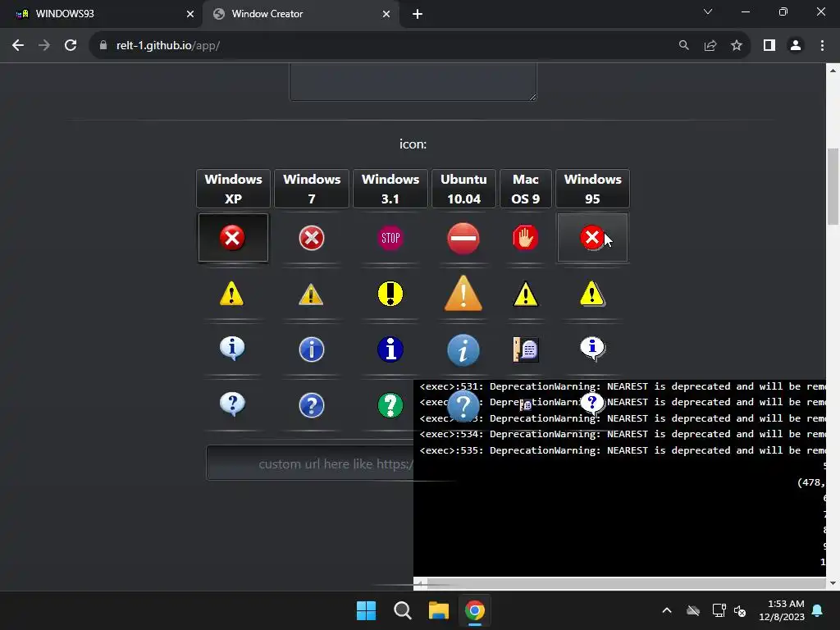840x630 pixels.
Task: Open the tab search chevron
Action: 708,11
